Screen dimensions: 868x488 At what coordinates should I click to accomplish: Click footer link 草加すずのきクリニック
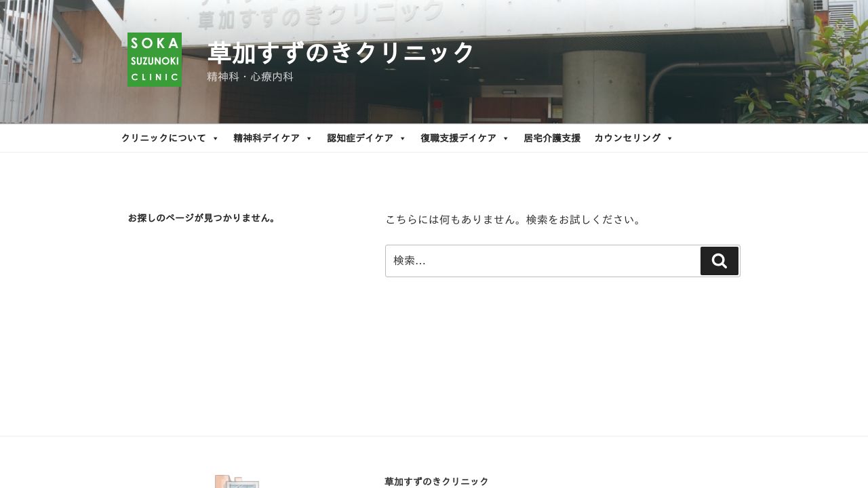pos(435,481)
